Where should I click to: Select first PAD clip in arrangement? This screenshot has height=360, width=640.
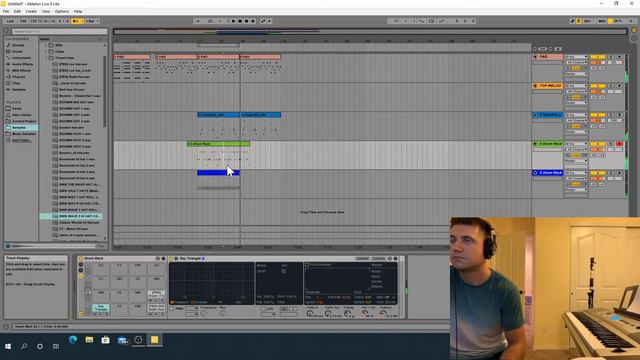pos(132,57)
